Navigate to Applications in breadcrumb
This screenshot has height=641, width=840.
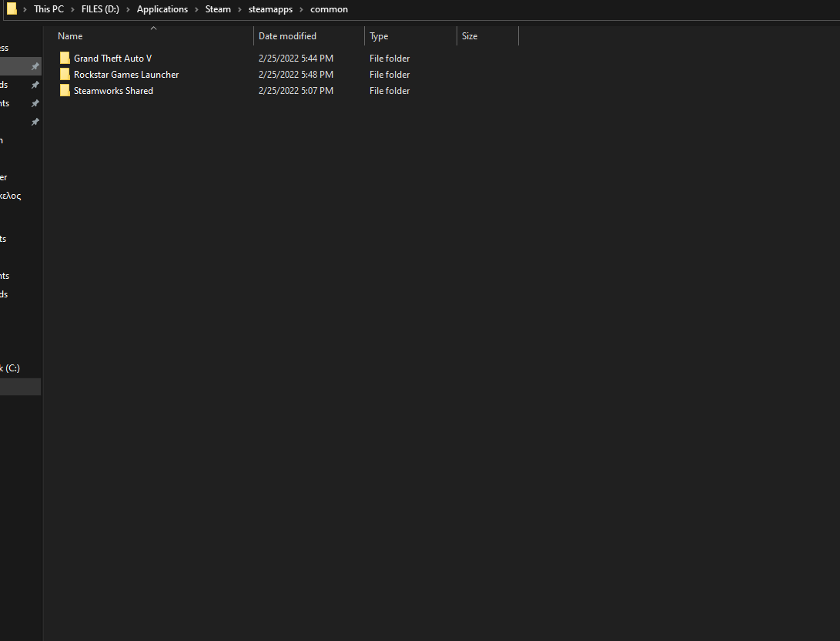[x=162, y=9]
